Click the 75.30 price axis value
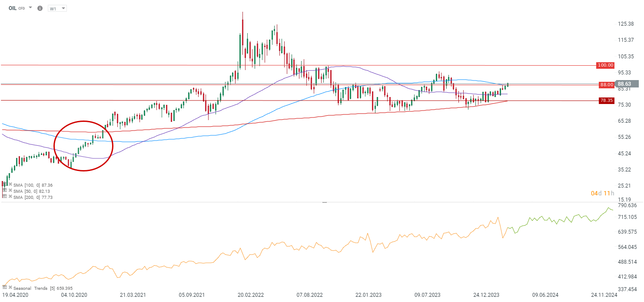The image size is (644, 302). [x=624, y=105]
